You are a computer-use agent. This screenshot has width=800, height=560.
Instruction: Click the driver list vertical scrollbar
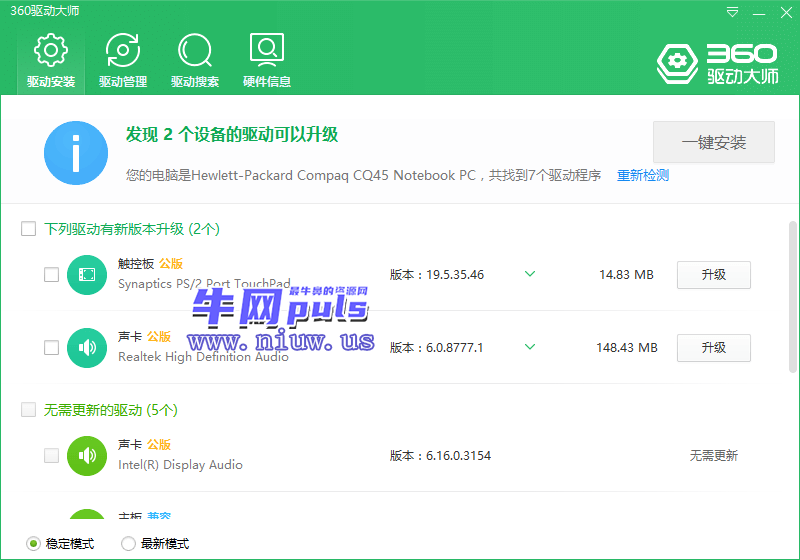(x=792, y=297)
